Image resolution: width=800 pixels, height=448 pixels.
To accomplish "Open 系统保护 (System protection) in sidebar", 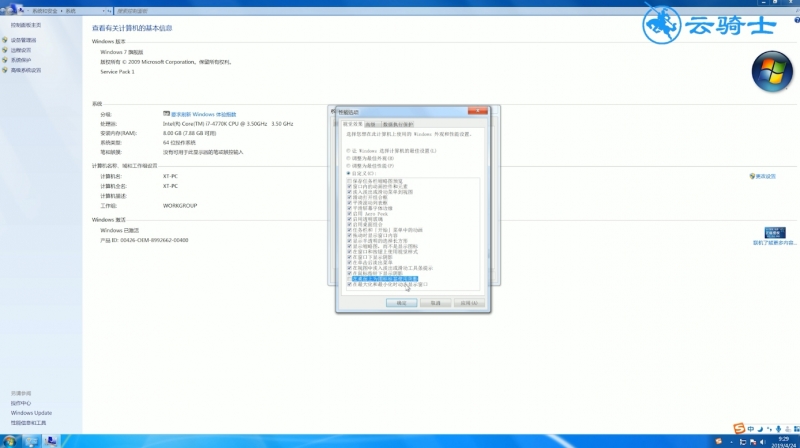I will point(21,60).
